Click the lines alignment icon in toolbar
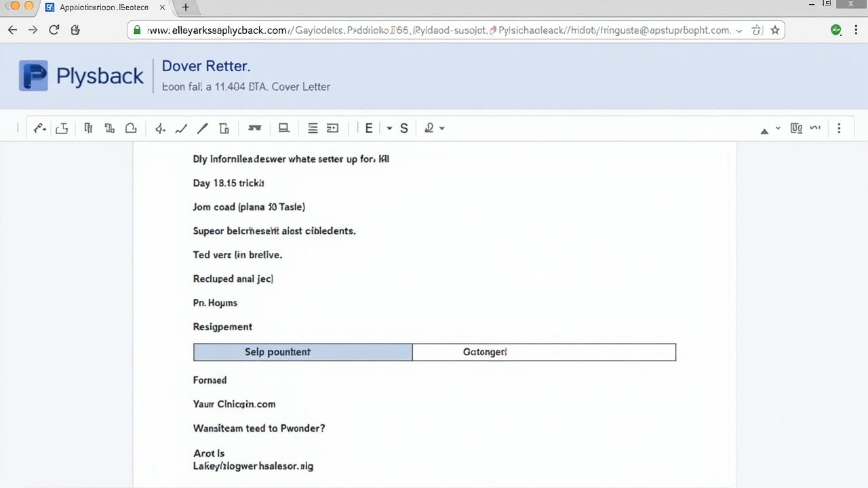Screen dimensions: 868x488 pyautogui.click(x=313, y=128)
